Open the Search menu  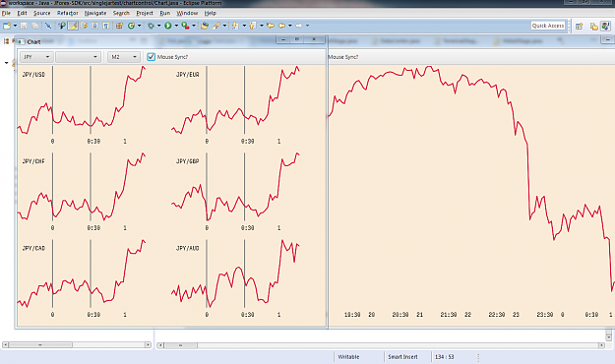tap(121, 13)
